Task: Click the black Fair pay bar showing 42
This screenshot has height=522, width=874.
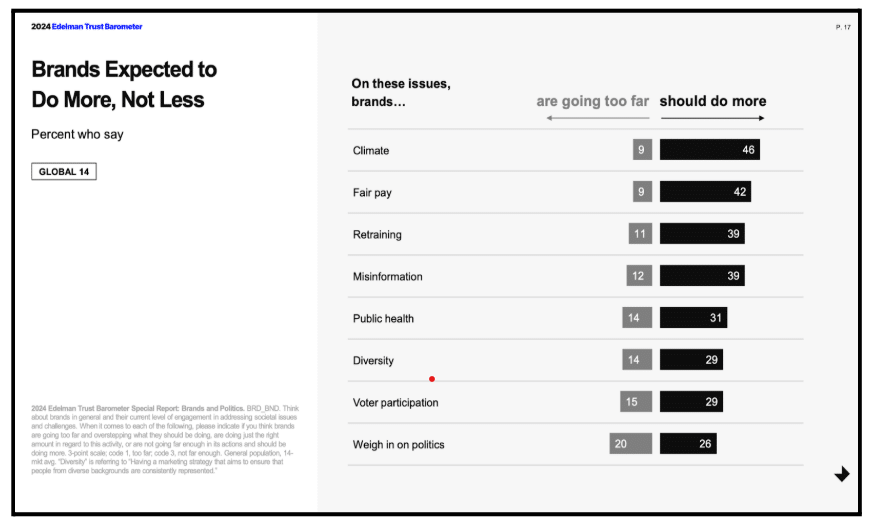Action: click(705, 192)
